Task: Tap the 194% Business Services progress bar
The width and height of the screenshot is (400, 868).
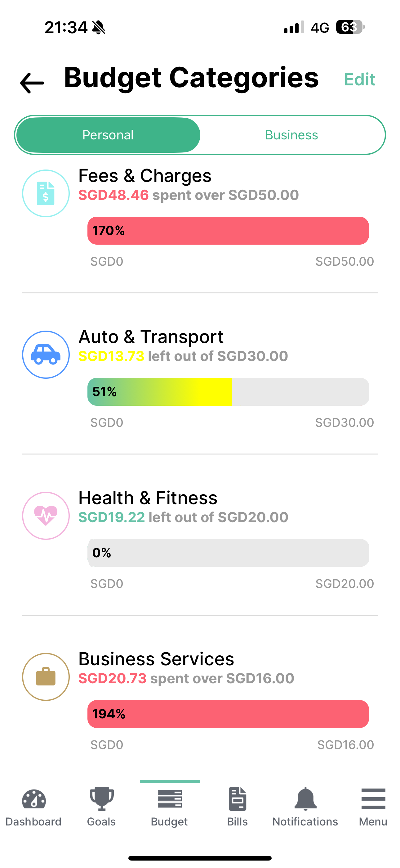Action: (x=228, y=714)
